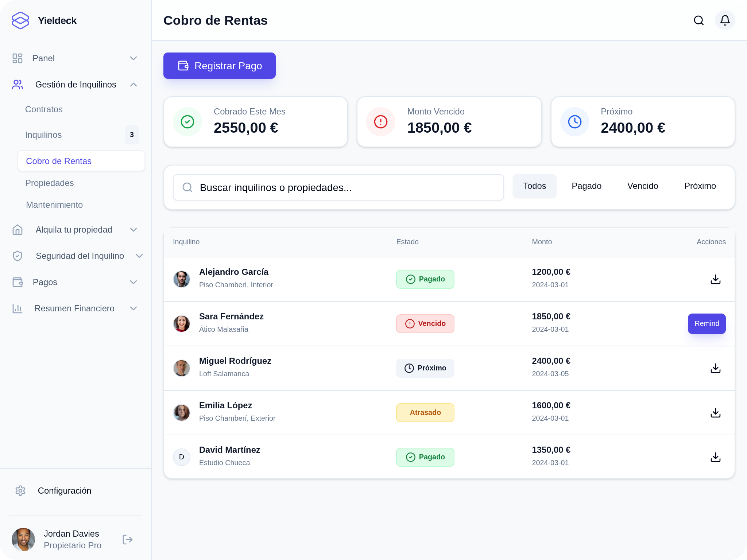Open the Contratos menu item
Image resolution: width=747 pixels, height=560 pixels.
click(44, 109)
